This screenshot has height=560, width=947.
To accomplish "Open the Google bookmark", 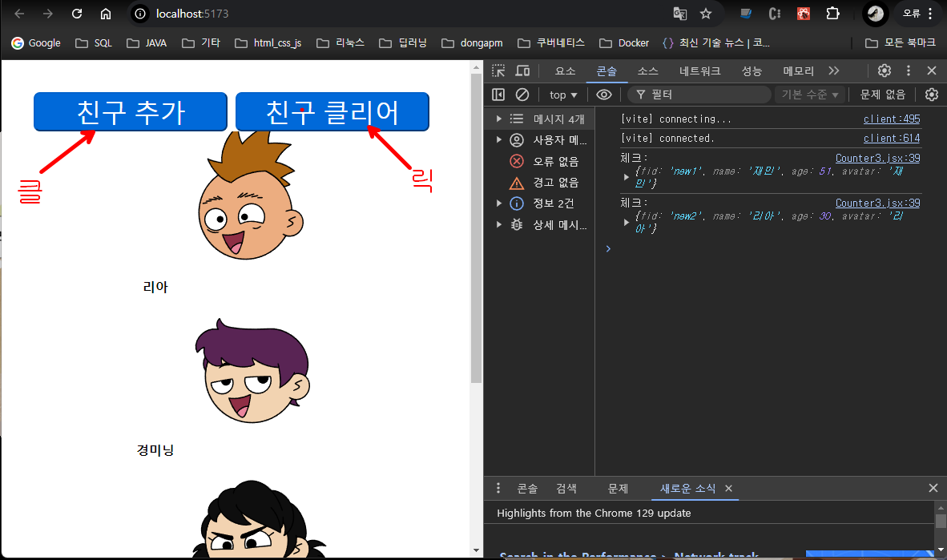I will 36,43.
